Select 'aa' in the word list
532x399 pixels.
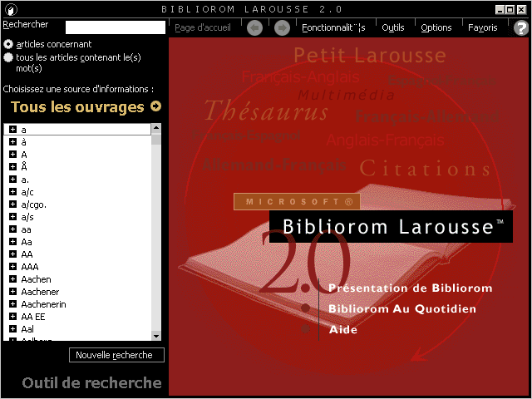coord(26,229)
